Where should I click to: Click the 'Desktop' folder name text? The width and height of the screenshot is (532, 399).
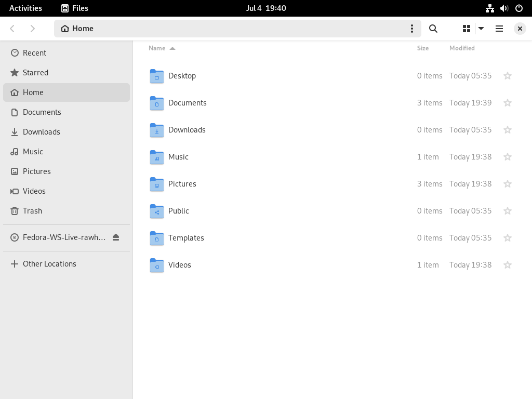tap(182, 76)
